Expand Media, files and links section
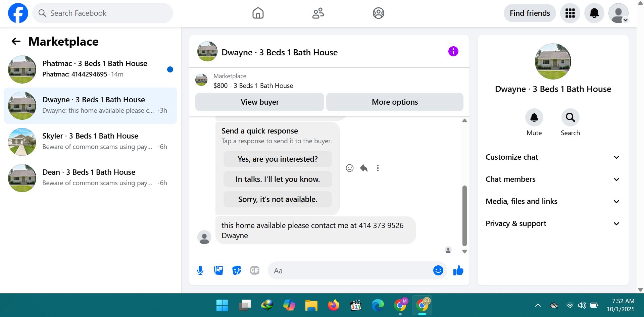 (x=553, y=201)
